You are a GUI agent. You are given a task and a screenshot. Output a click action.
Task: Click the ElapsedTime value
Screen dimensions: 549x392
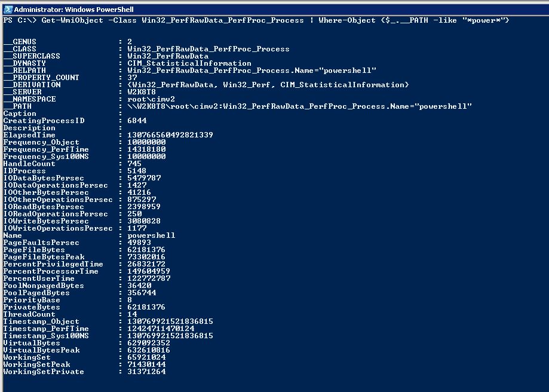[x=170, y=135]
